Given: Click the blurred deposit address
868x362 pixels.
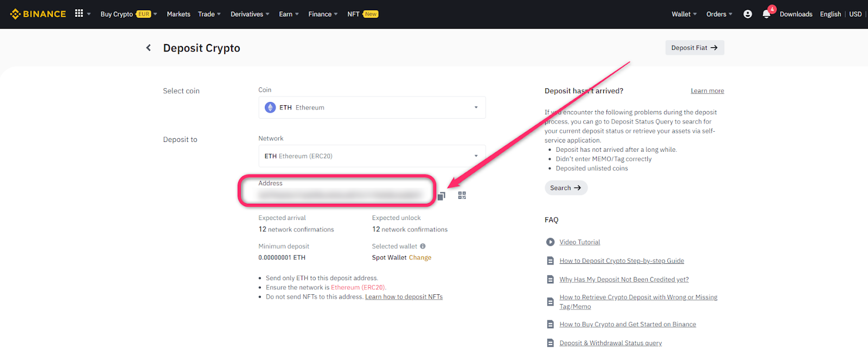Looking at the screenshot, I should pos(340,195).
